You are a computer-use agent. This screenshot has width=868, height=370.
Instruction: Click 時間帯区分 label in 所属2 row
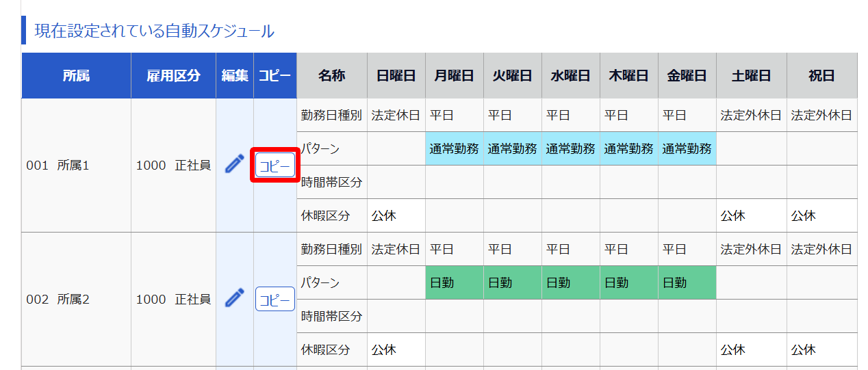coord(331,316)
